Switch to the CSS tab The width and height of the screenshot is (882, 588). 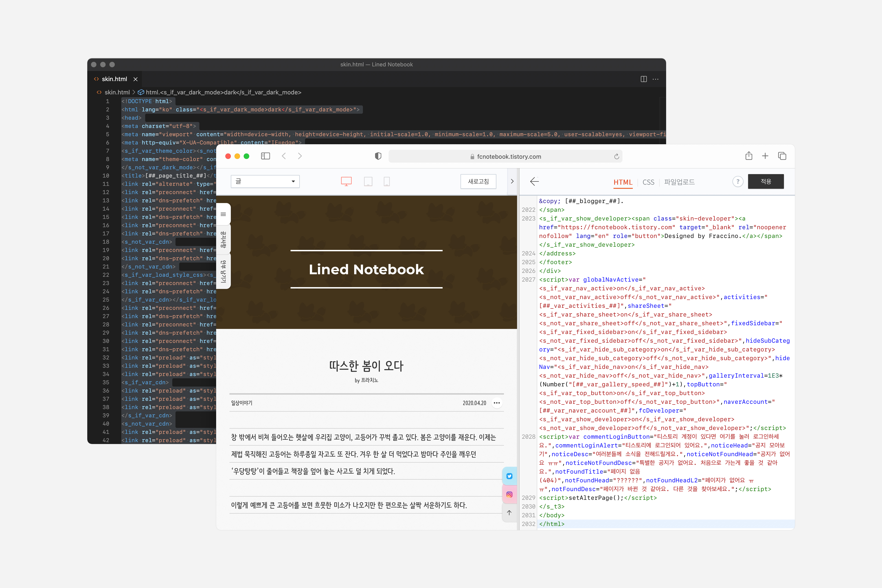(x=648, y=182)
